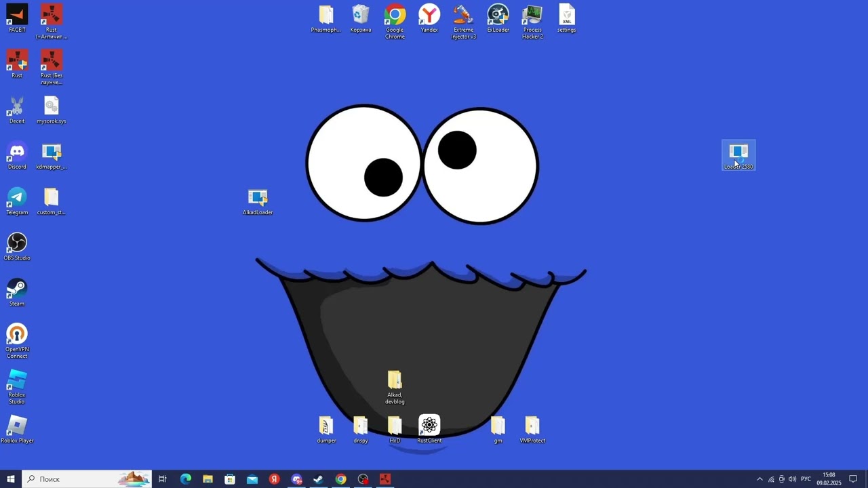The width and height of the screenshot is (868, 488).
Task: Open Google Chrome from the taskbar
Action: (x=341, y=479)
